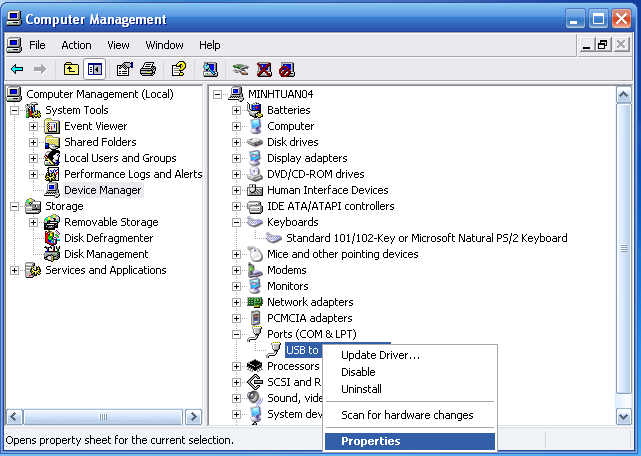The image size is (641, 456).
Task: Select Event Viewer in System Tools
Action: 95,126
